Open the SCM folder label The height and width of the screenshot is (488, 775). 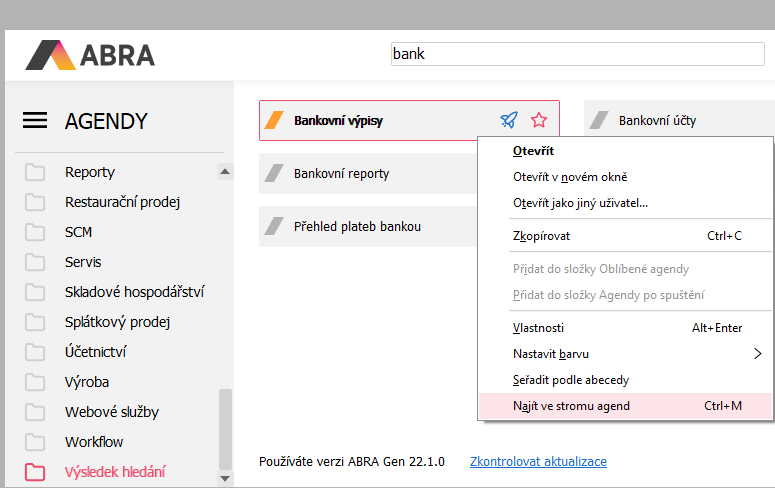point(79,232)
